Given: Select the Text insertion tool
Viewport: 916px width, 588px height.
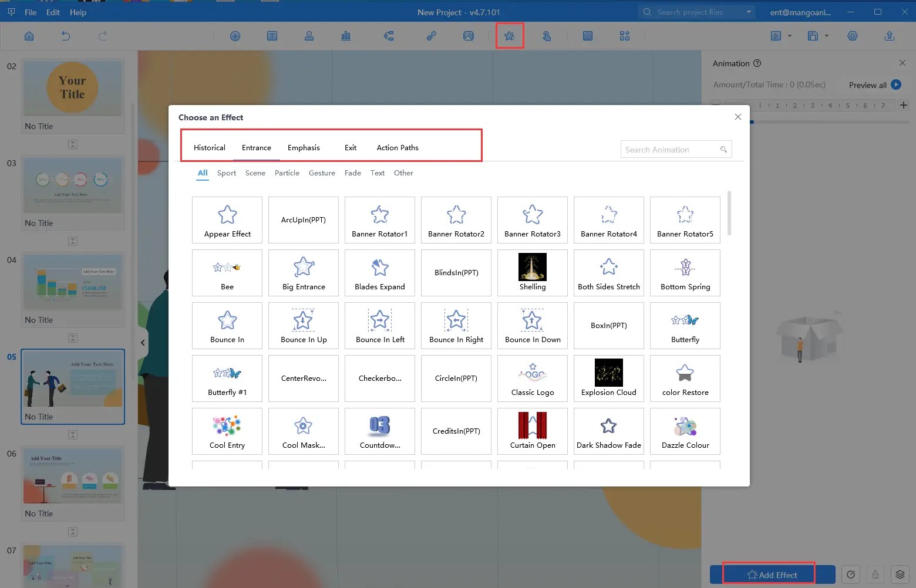Looking at the screenshot, I should [x=272, y=36].
